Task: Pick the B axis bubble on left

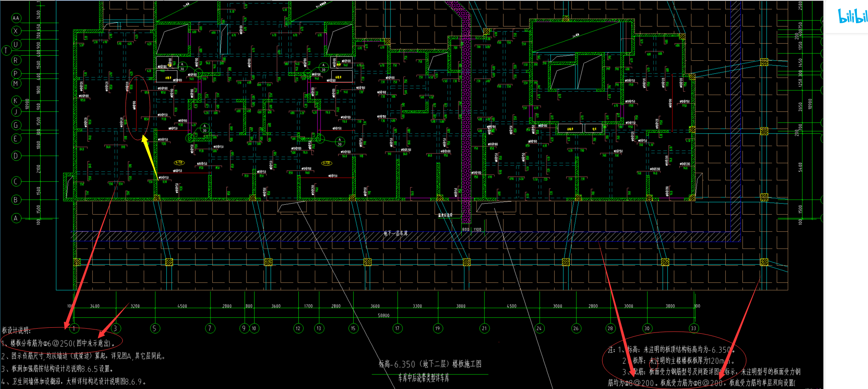Action: pos(16,200)
